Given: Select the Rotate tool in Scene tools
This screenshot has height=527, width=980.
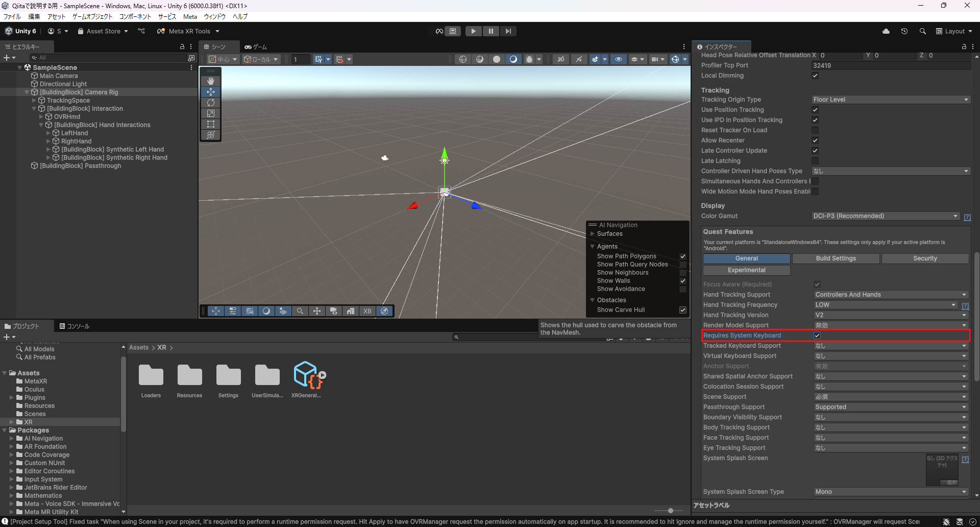Looking at the screenshot, I should point(211,103).
